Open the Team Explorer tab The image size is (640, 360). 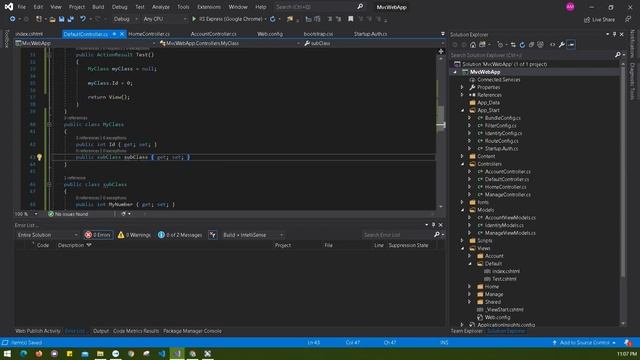[x=467, y=331]
